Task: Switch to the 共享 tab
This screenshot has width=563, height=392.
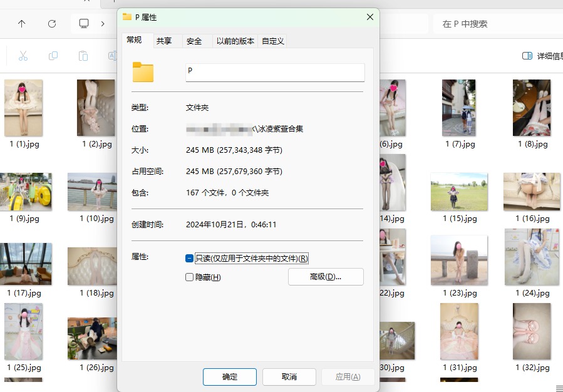Action: pos(164,41)
